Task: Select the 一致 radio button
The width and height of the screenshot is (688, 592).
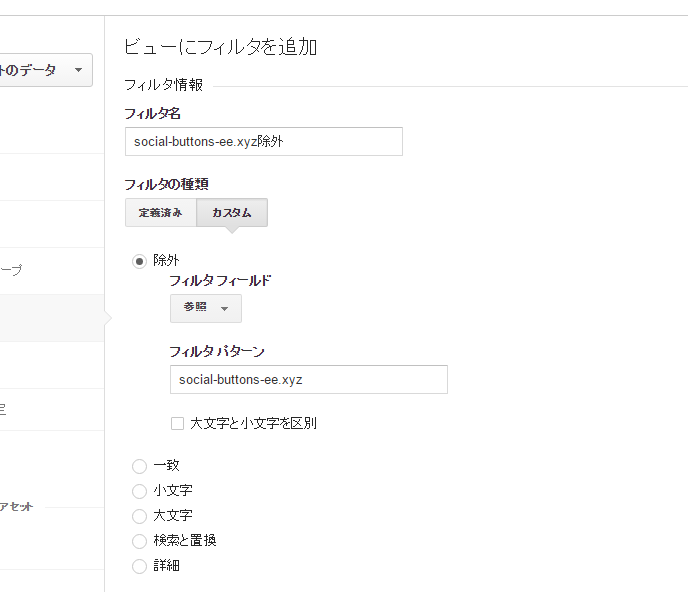Action: coord(139,466)
